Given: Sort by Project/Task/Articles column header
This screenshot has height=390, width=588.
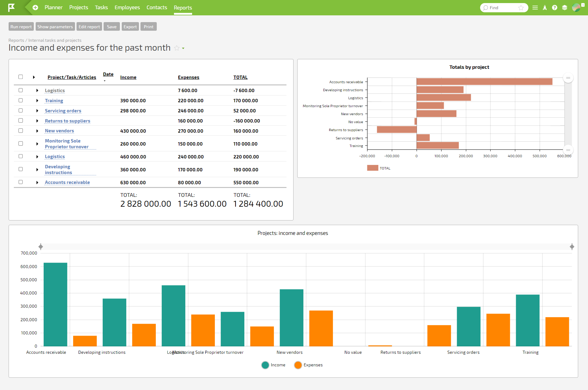Looking at the screenshot, I should [72, 77].
